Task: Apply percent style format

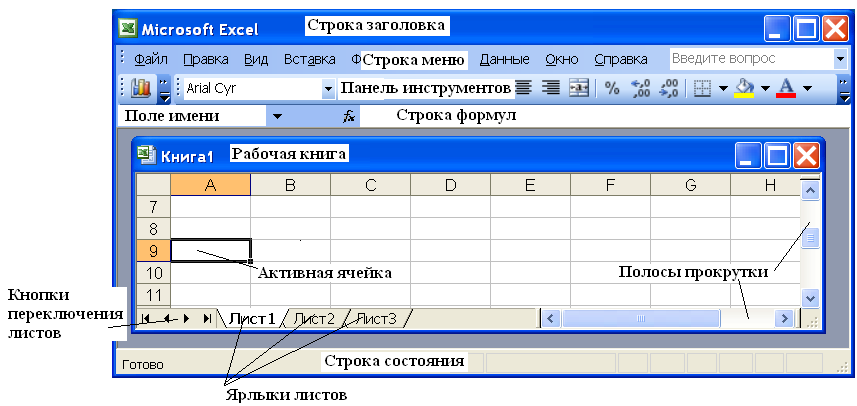Action: pyautogui.click(x=613, y=88)
